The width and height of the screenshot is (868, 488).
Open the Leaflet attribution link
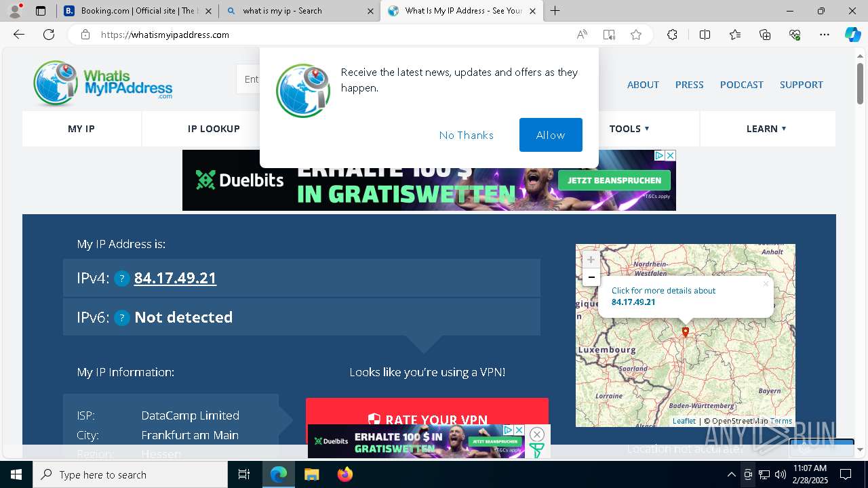(x=684, y=421)
